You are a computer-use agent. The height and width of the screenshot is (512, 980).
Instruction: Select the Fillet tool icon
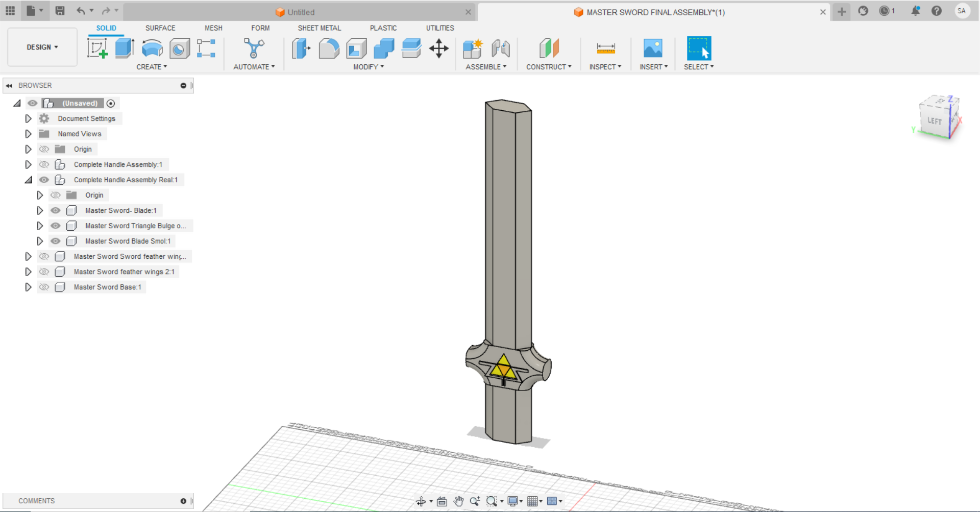[329, 48]
